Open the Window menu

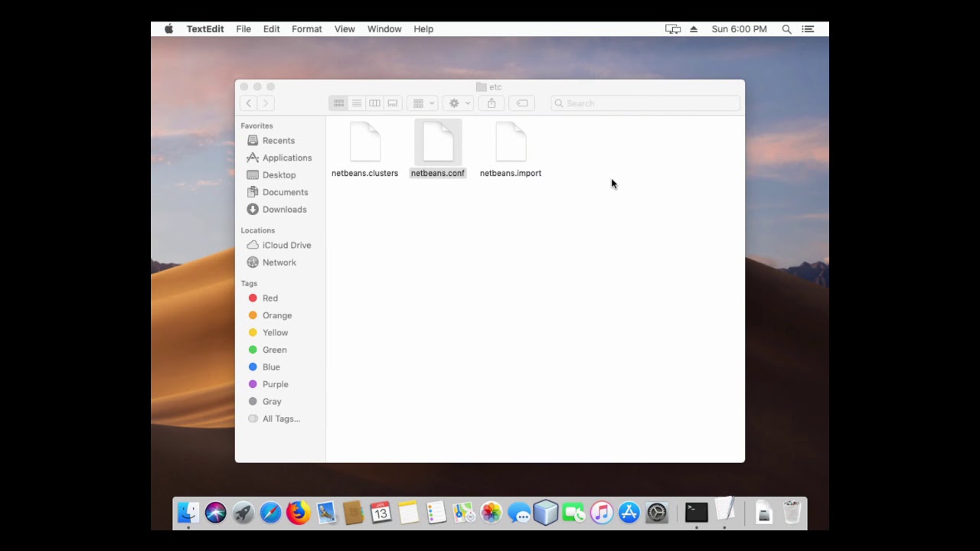click(384, 29)
